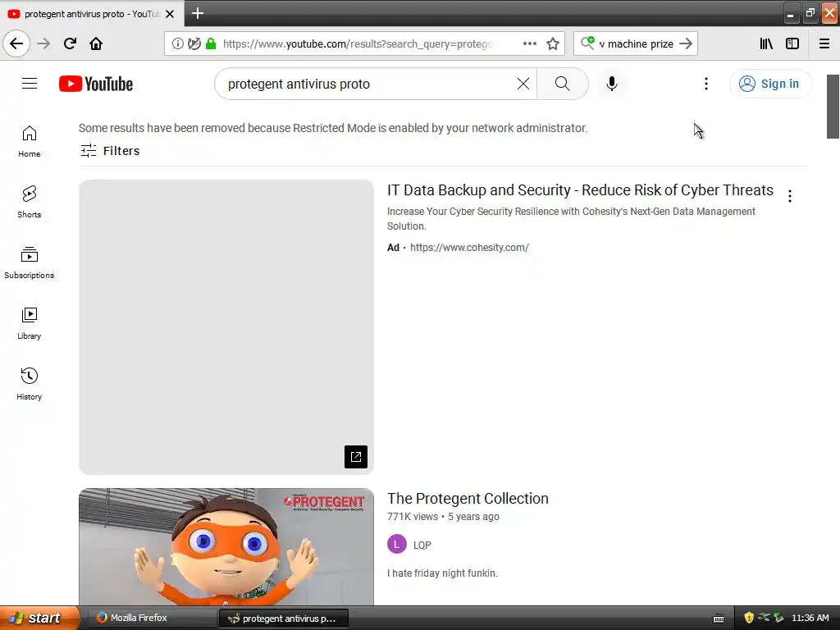This screenshot has height=630, width=840.
Task: Click the 771K views text
Action: [x=413, y=517]
